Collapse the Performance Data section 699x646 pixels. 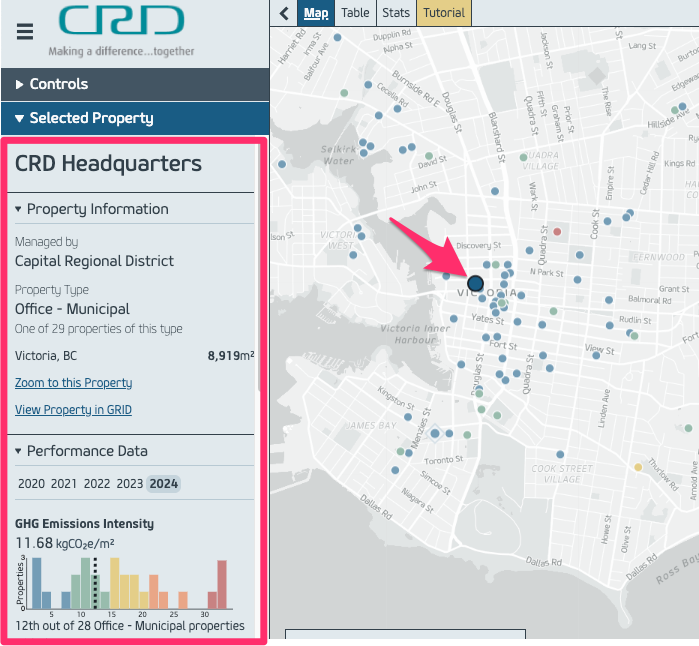tap(82, 451)
